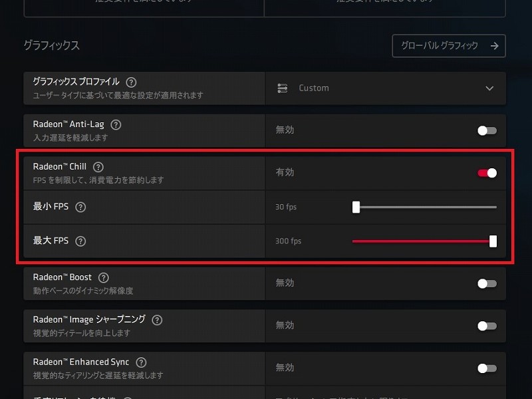Click 無効 status in Radeon Boost row

[x=285, y=283]
